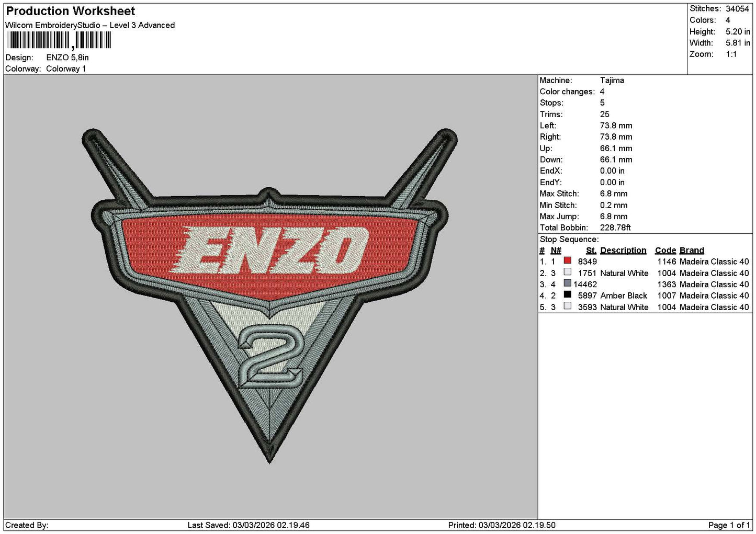Click the Wilcom EmbroideryStudio – Level 3 Advanced text
This screenshot has width=756, height=534.
point(90,25)
